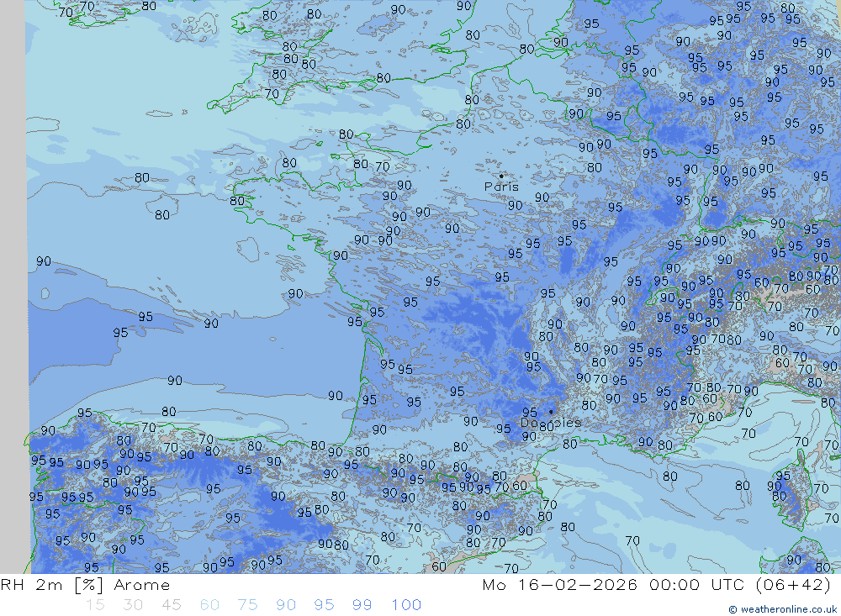841x616 pixels.
Task: Select the 99 value in the legend scale
Action: pyautogui.click(x=362, y=605)
